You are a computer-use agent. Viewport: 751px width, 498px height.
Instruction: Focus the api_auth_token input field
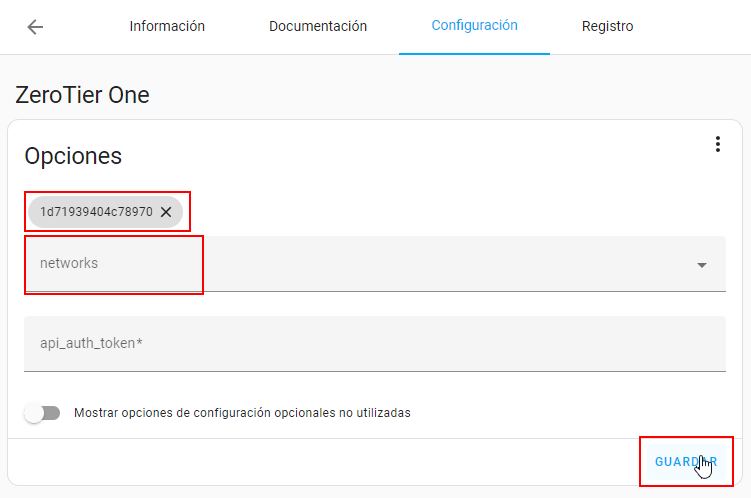point(375,344)
